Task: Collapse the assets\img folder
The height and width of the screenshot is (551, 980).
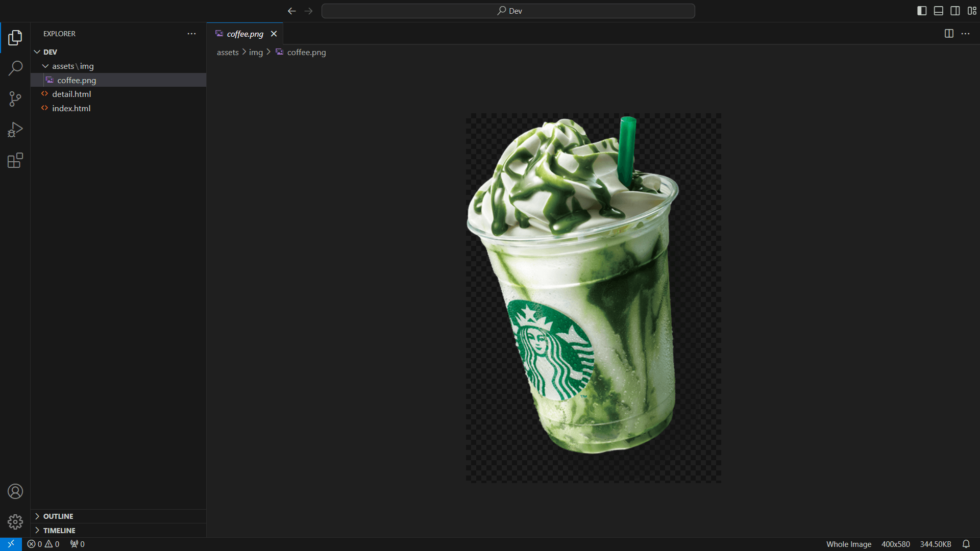Action: click(118, 66)
